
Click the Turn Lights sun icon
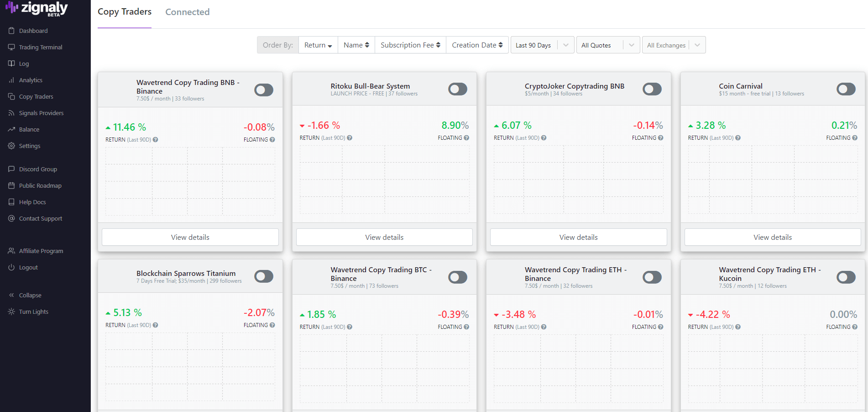click(11, 312)
